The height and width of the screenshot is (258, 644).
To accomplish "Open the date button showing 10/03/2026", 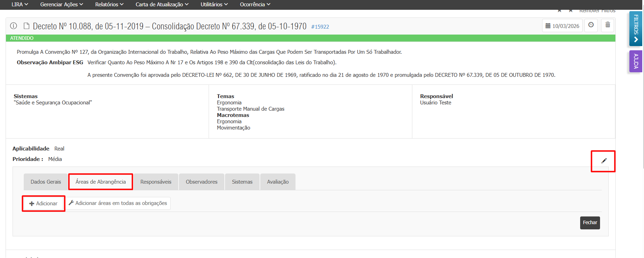I will point(562,26).
